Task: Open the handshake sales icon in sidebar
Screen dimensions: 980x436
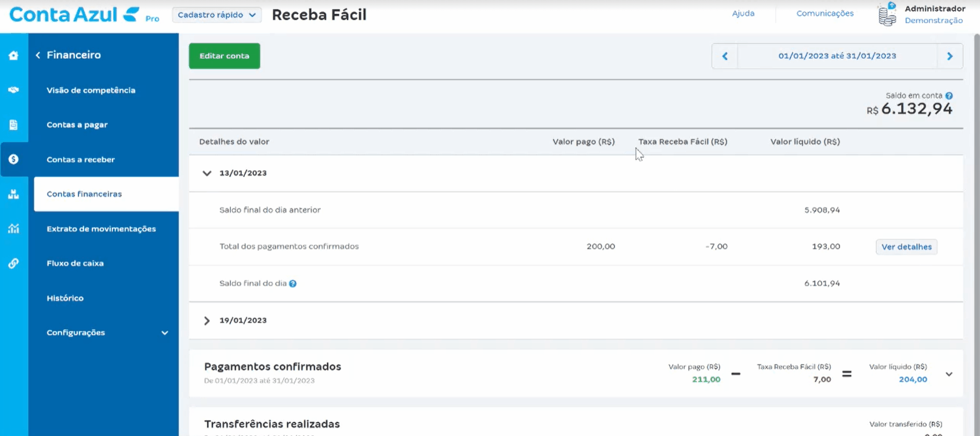Action: (x=13, y=90)
